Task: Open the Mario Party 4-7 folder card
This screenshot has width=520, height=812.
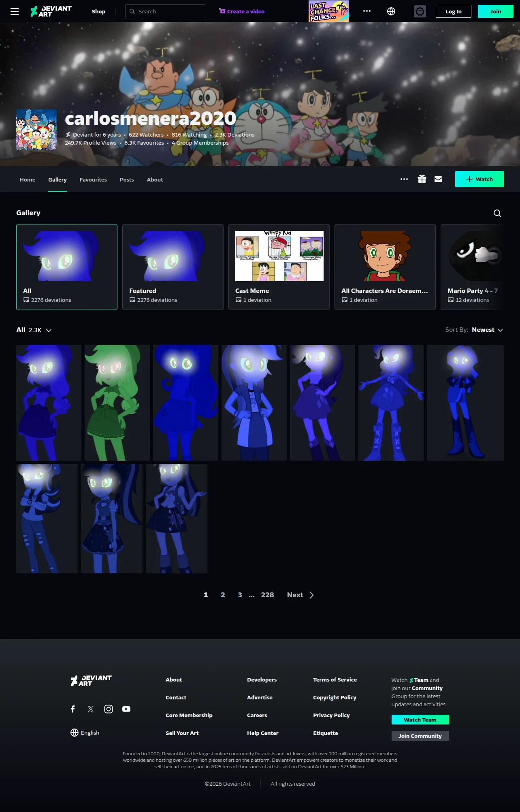Action: [x=472, y=267]
